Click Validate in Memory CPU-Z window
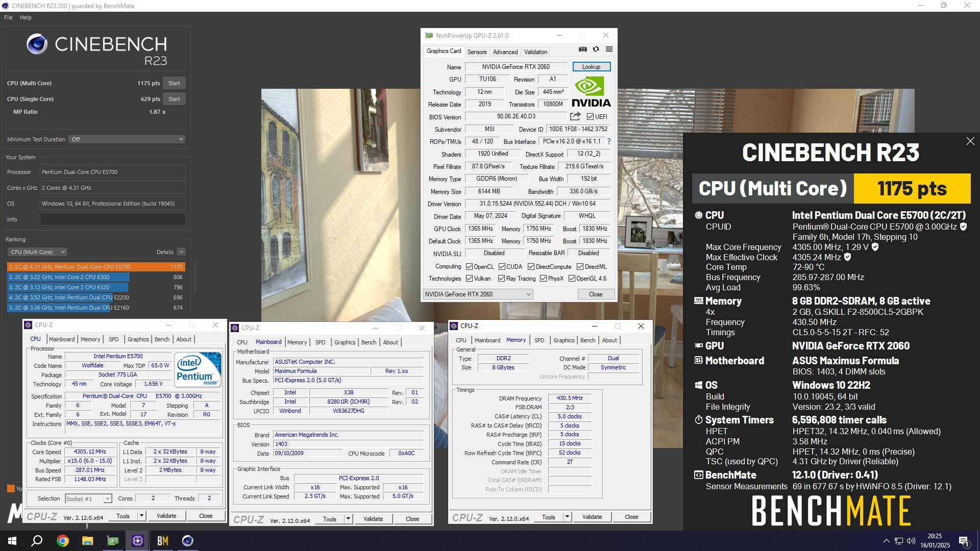980x551 pixels. 592,517
